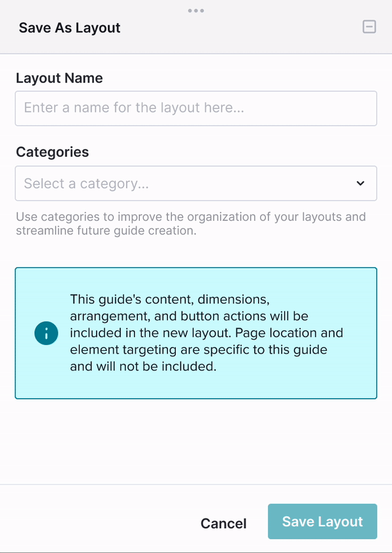Viewport: 392px width, 553px height.
Task: Click the collapse panel icon in header
Action: [x=369, y=27]
